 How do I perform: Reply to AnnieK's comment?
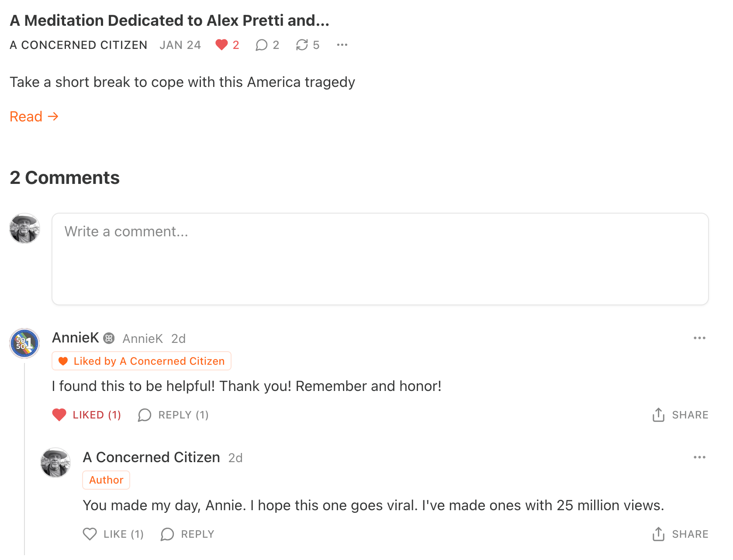tap(173, 415)
